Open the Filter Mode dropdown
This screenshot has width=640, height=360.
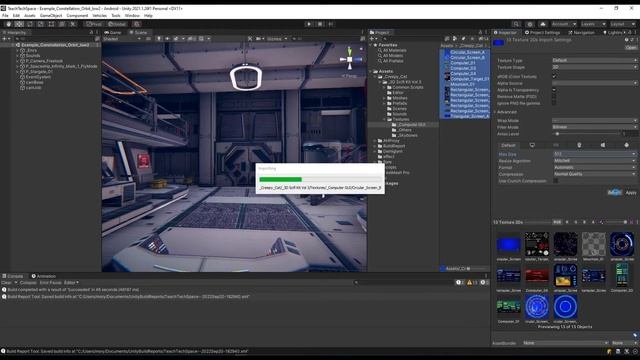coord(594,127)
